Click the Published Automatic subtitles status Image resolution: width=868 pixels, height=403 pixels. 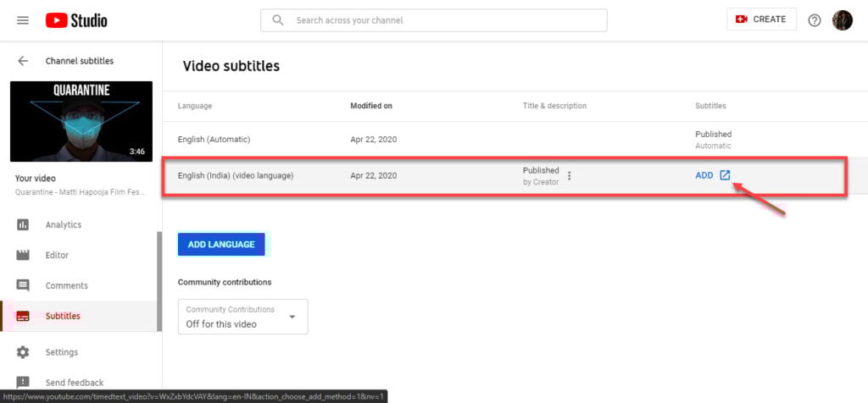714,140
